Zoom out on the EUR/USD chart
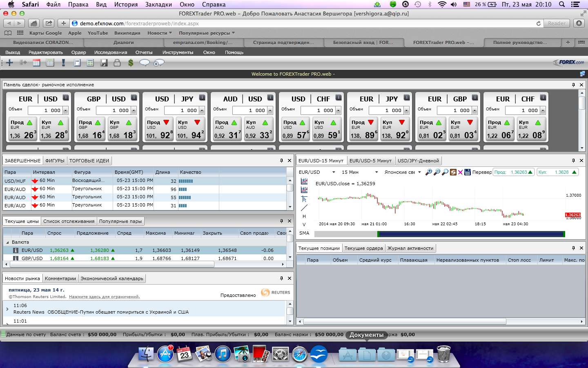Screen dimensions: 588x368 [x=437, y=172]
